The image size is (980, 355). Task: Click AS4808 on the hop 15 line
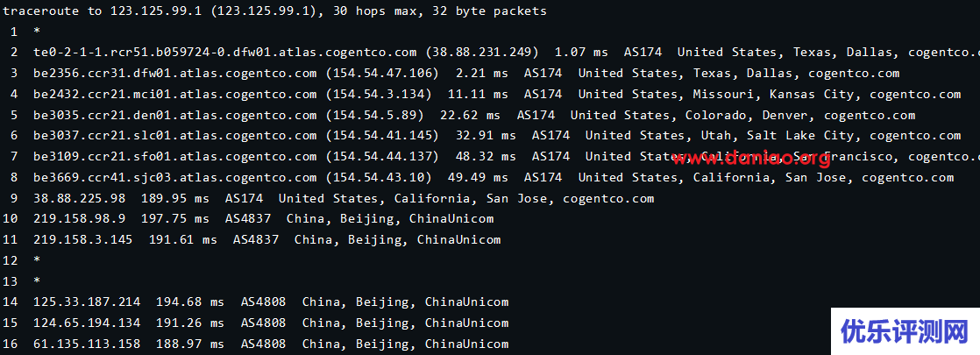click(x=263, y=323)
